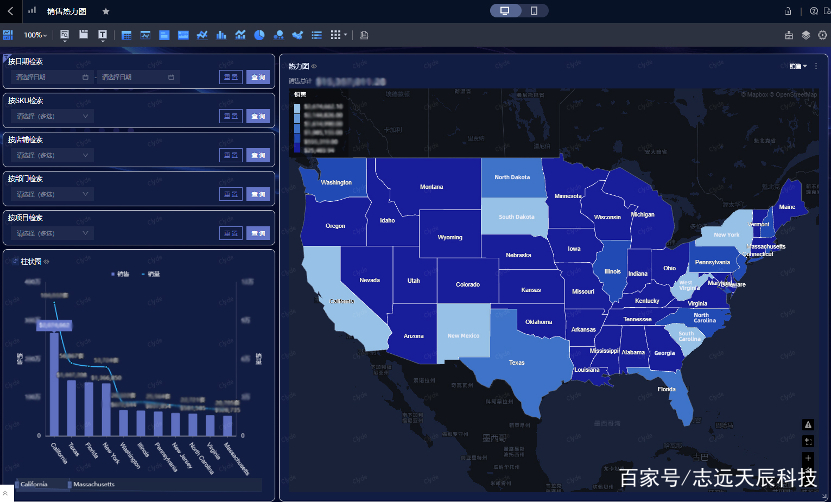The width and height of the screenshot is (832, 502).
Task: Open the page settings icon after zoom
Action: pyautogui.click(x=64, y=35)
